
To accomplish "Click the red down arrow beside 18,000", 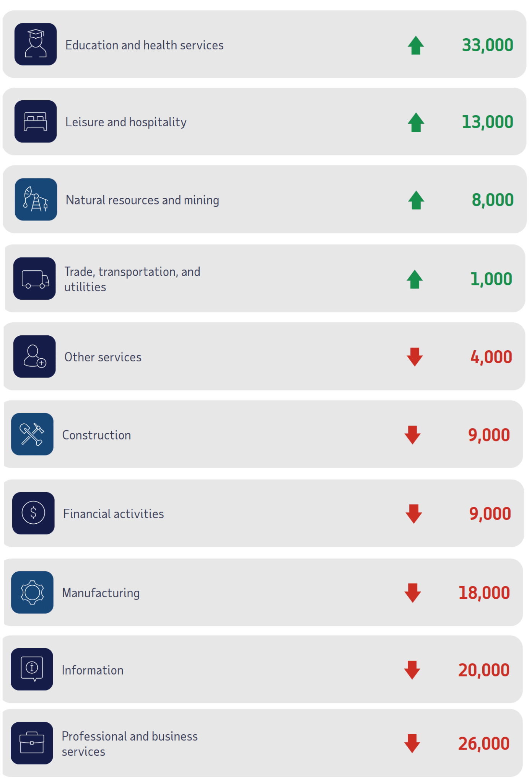I will pos(413,593).
